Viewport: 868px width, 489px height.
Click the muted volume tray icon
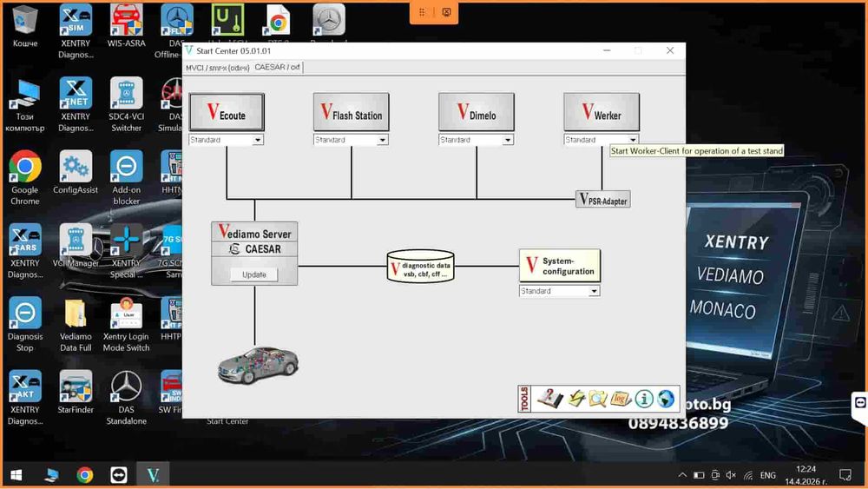[731, 475]
